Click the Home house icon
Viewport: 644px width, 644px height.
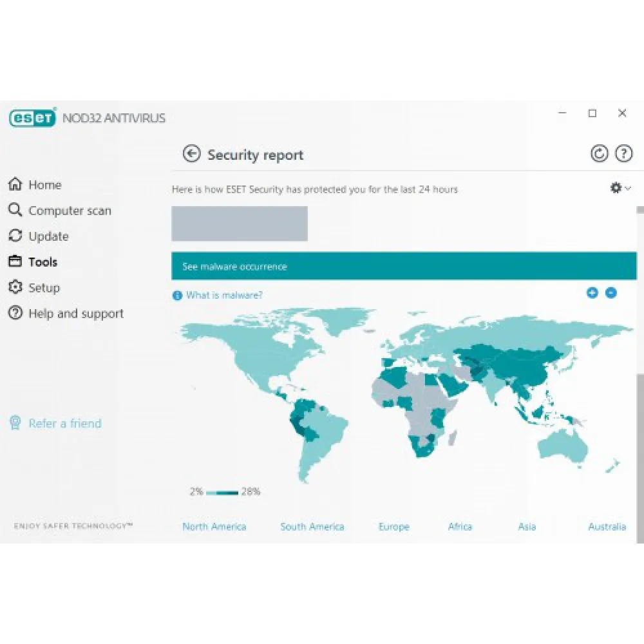pos(15,184)
